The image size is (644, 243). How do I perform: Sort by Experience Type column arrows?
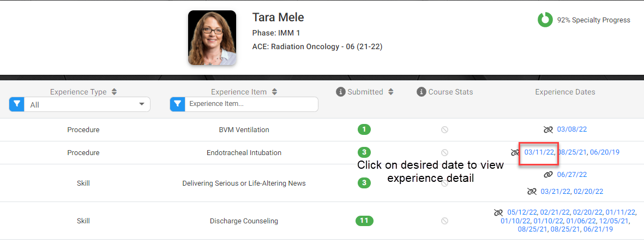[x=114, y=92]
